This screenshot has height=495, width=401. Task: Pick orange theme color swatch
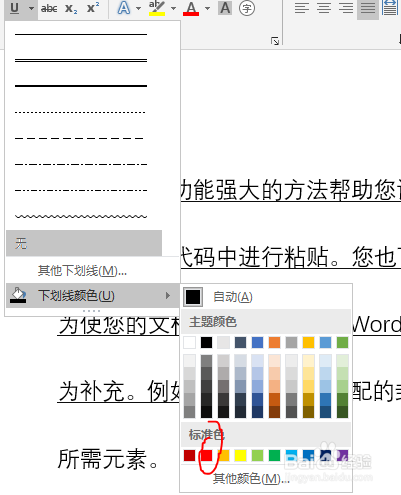(275, 342)
